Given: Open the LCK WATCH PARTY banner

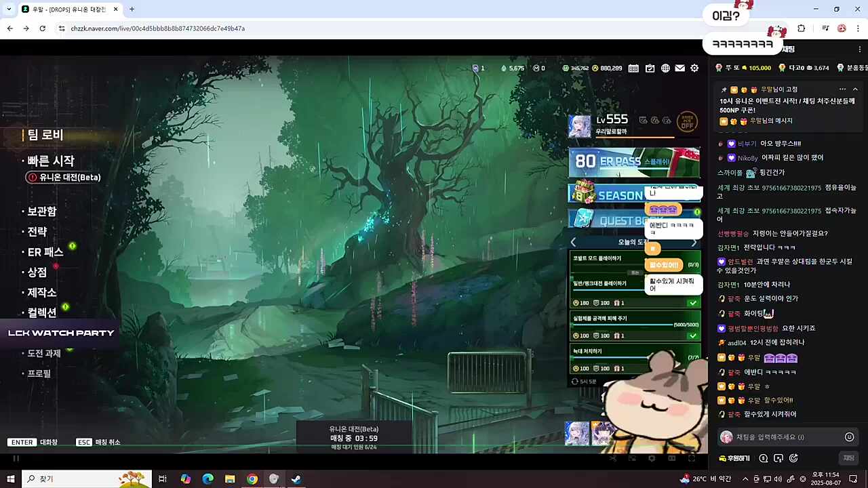Looking at the screenshot, I should (x=60, y=333).
